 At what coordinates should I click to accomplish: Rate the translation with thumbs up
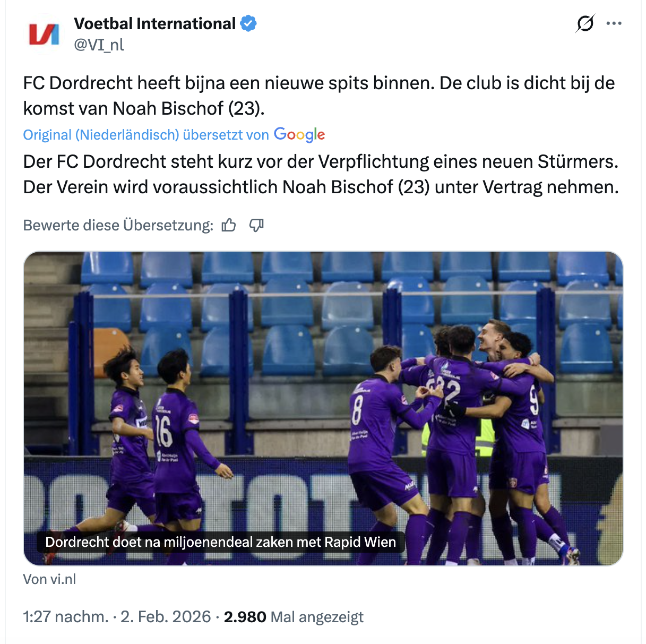point(229,225)
